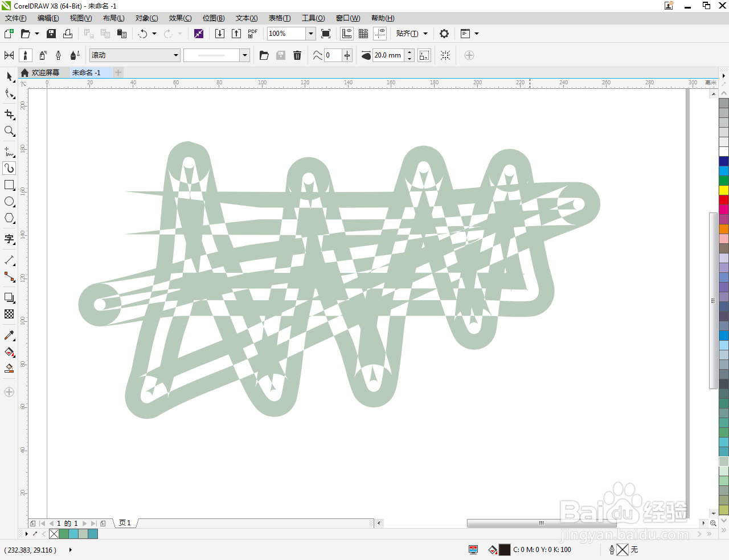The height and width of the screenshot is (560, 729).
Task: Browse brush folder icon in property bar
Action: 264,55
